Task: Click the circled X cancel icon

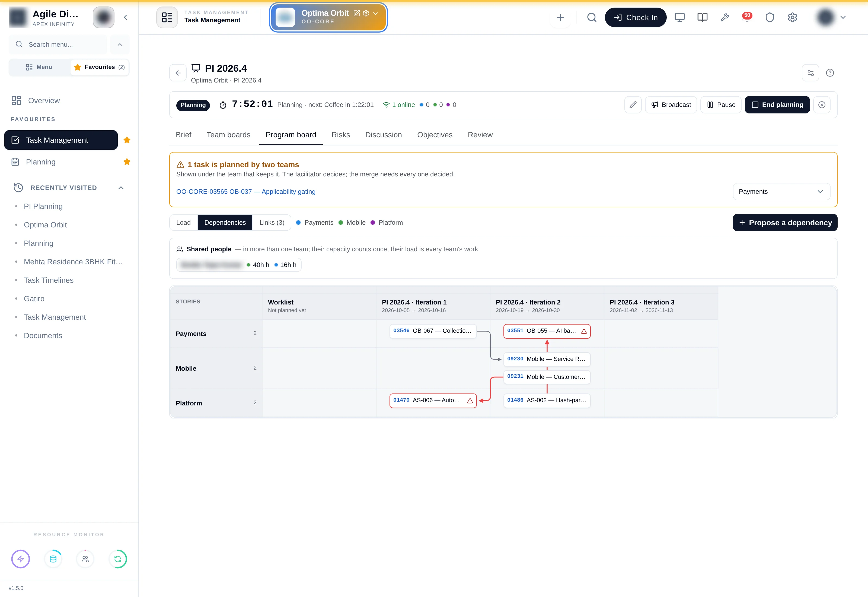Action: [822, 105]
